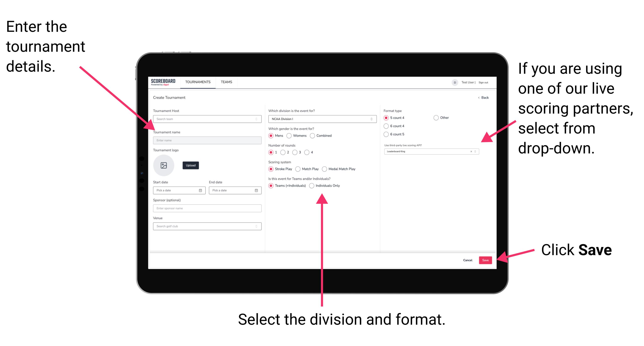
Task: Click the End date calendar icon
Action: point(256,190)
